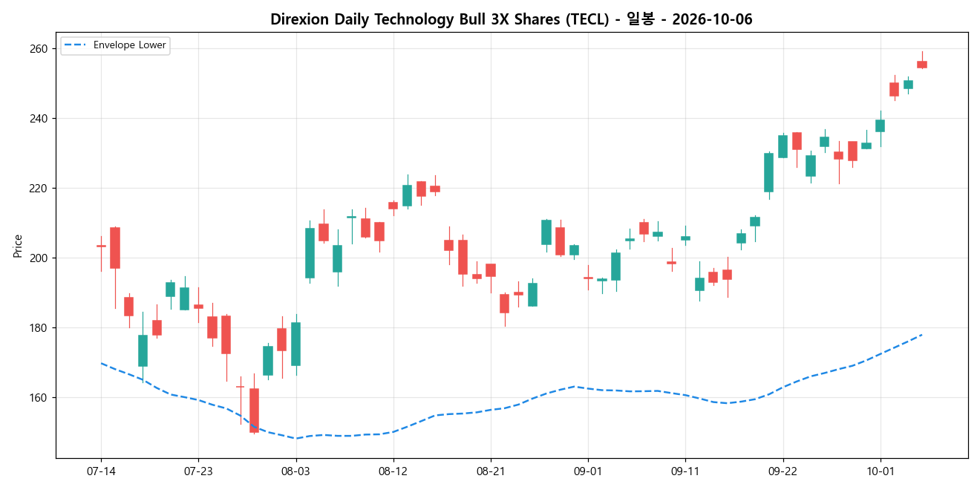The image size is (980, 490).
Task: Click the 09-01 date tick label
Action: pos(588,471)
